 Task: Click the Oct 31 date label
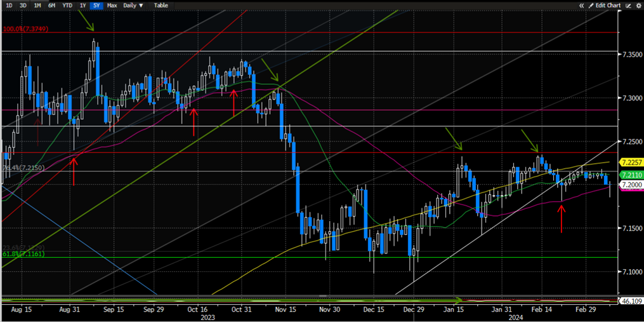[242, 309]
